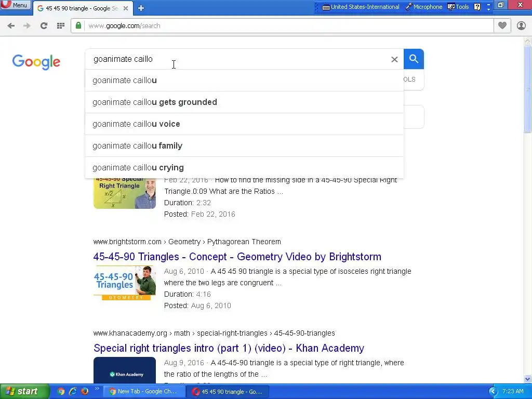Switch to '45 45 90 triangle - Go...' taskbar window

pos(228,392)
